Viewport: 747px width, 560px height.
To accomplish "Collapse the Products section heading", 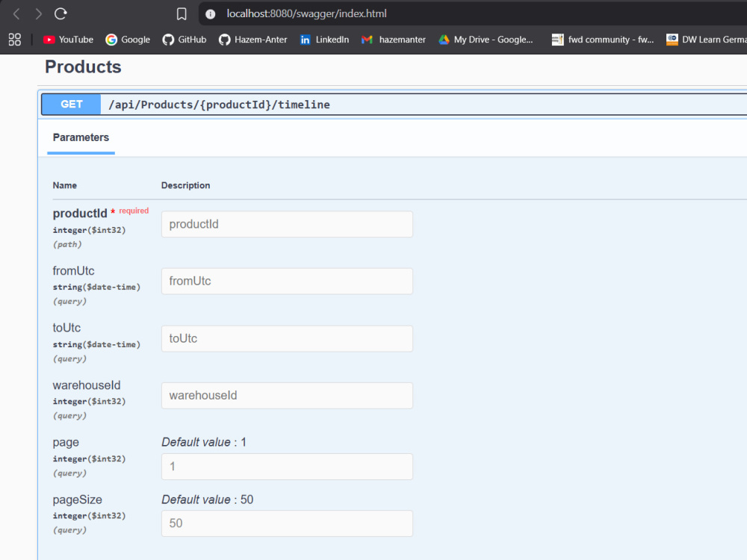I will 83,67.
